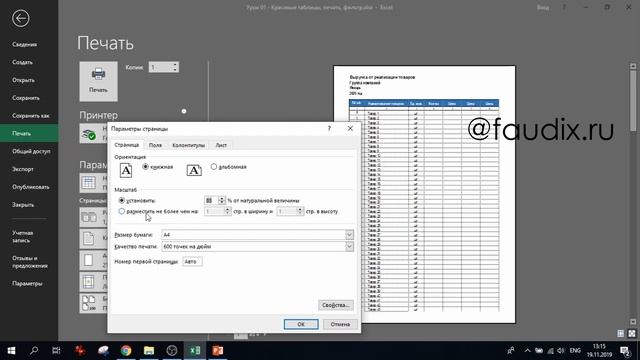Viewport: 640px width, 360px height.
Task: Click the margins icon in settings
Action: (x=89, y=282)
